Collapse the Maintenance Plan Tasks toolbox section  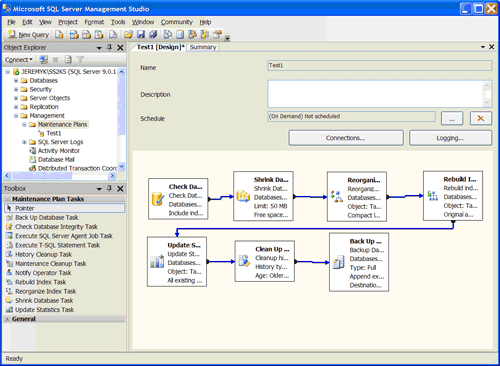tap(7, 199)
